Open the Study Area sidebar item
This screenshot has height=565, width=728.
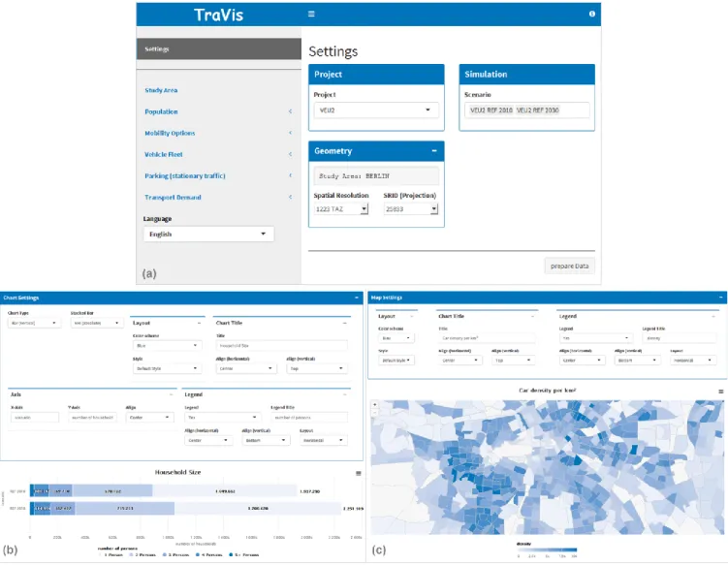pyautogui.click(x=161, y=90)
